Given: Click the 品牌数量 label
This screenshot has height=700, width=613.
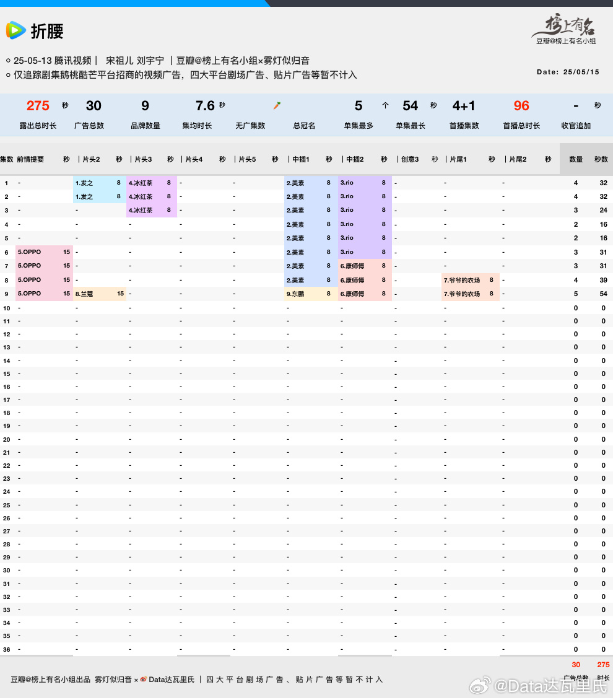Looking at the screenshot, I should click(146, 126).
